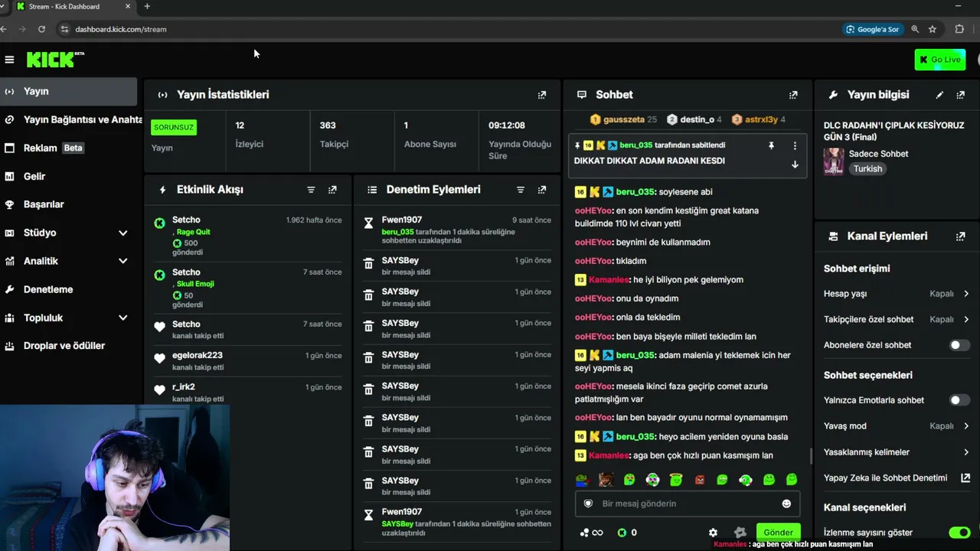Open Droplar ve ödüller sidebar item

coord(69,346)
